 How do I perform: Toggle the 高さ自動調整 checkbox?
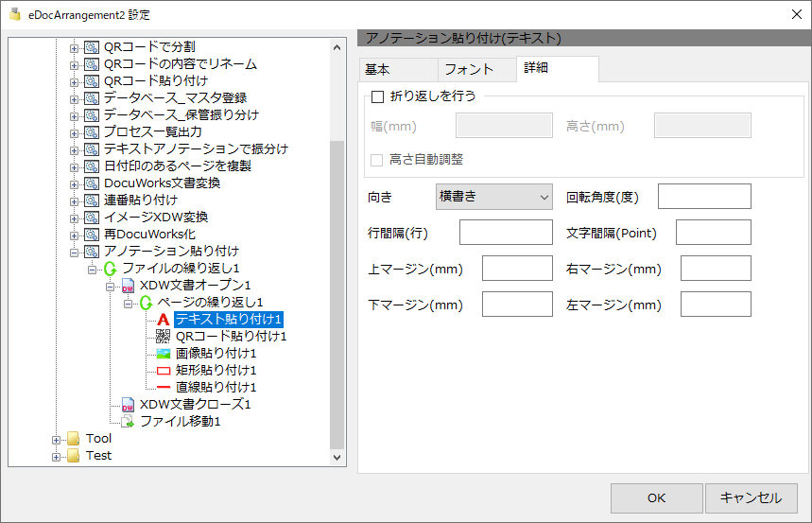377,160
